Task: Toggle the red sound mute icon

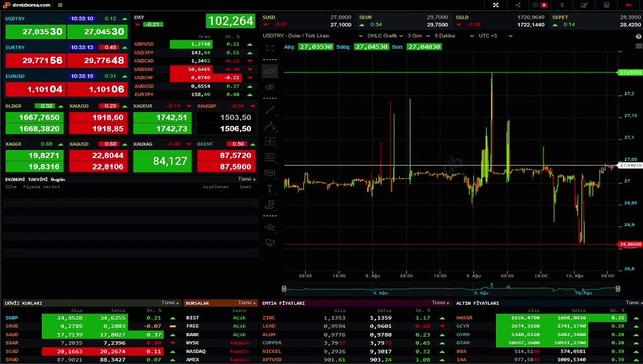Action: pos(629,5)
